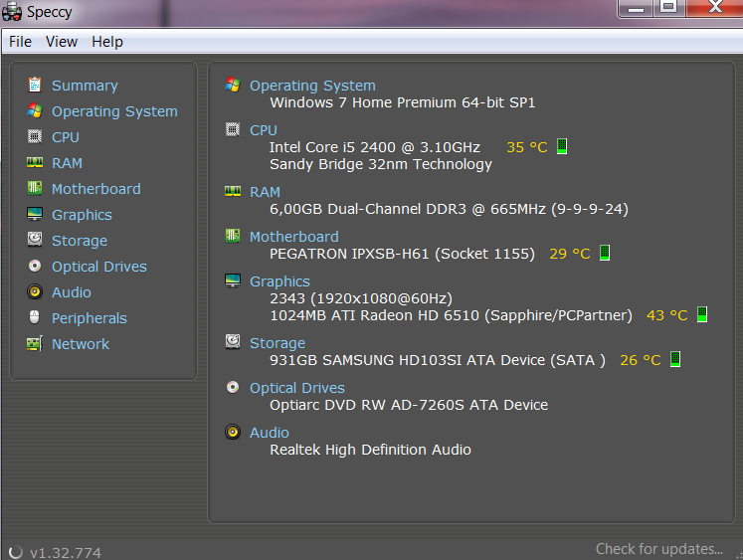Open the Help menu
The width and height of the screenshot is (743, 560).
click(107, 42)
